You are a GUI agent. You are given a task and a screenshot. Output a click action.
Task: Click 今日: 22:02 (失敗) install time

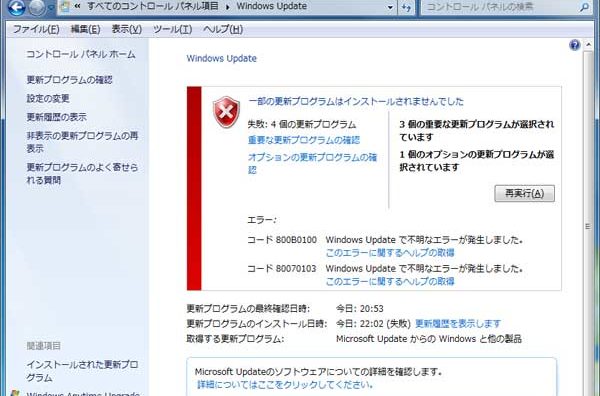373,324
